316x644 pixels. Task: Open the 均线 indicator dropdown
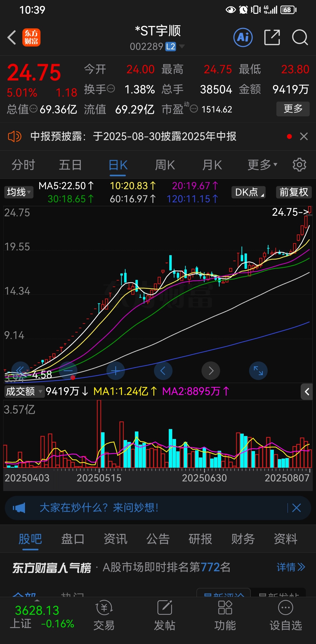(x=19, y=192)
